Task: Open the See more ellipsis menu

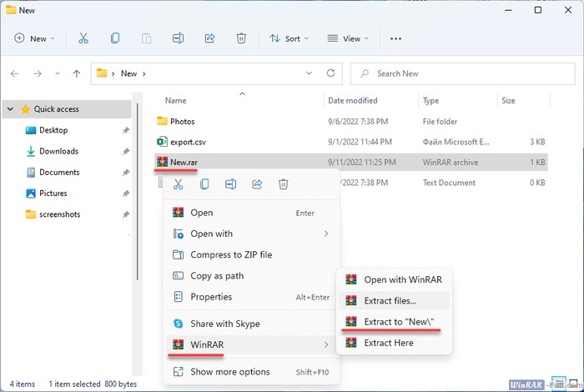Action: click(x=396, y=38)
